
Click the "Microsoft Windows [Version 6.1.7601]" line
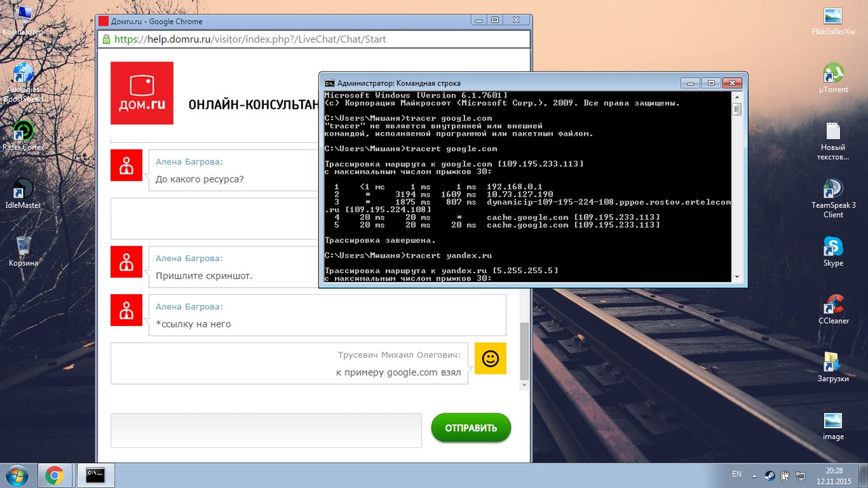(x=416, y=96)
